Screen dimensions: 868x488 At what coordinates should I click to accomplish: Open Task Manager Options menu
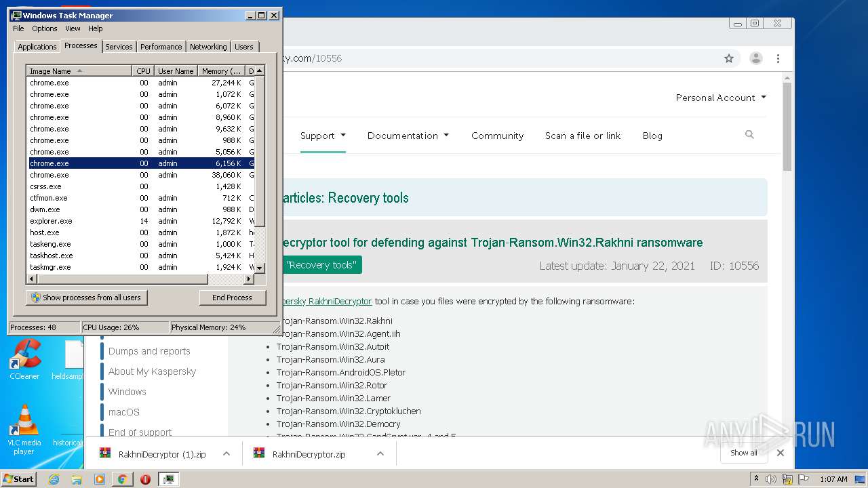[x=45, y=28]
